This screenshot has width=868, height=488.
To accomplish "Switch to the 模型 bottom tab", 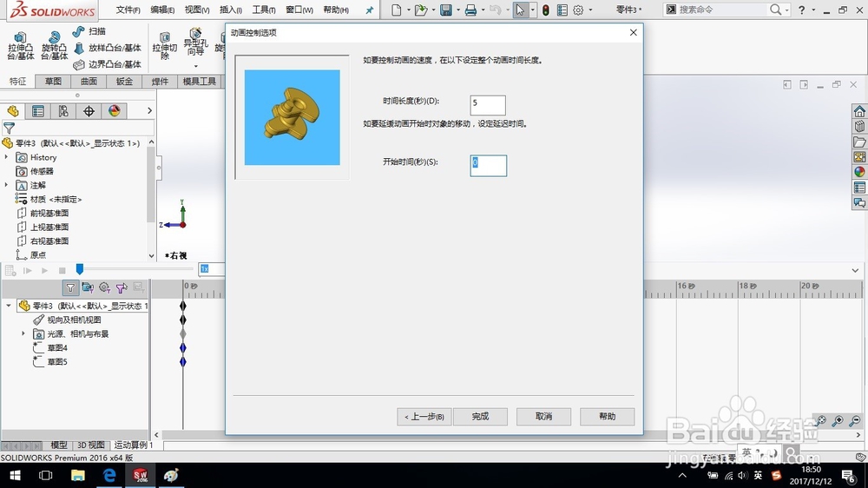I will 59,445.
